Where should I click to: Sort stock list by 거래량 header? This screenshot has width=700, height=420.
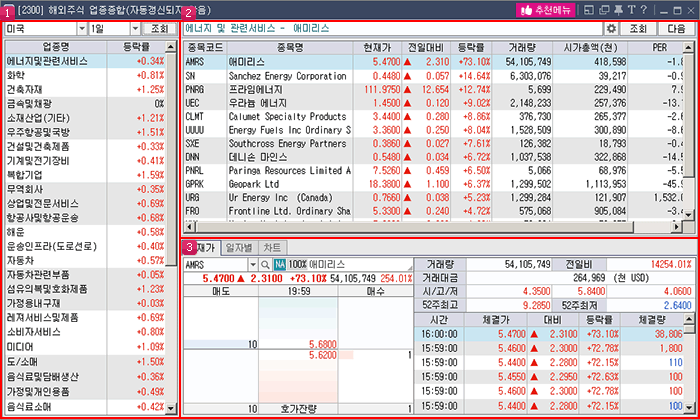pos(522,47)
